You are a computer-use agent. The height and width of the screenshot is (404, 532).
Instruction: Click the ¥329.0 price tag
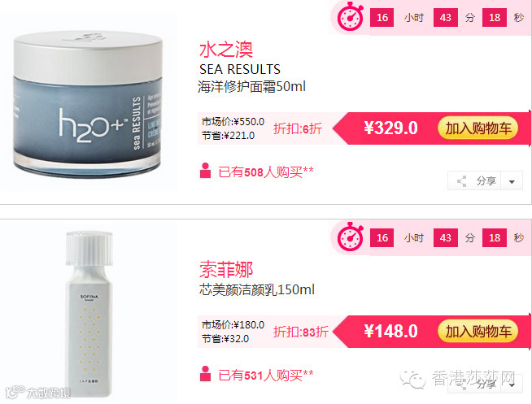click(390, 128)
